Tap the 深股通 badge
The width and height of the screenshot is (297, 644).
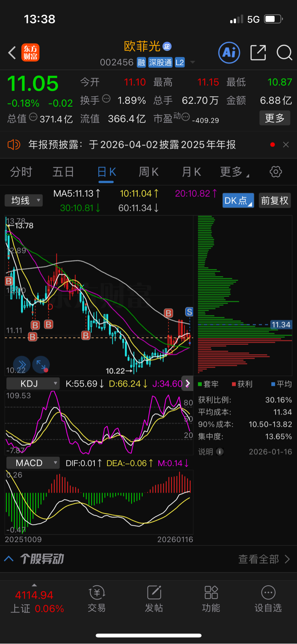[160, 62]
